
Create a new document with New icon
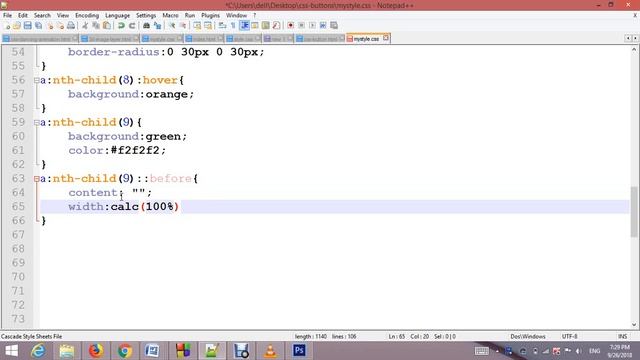(x=7, y=25)
